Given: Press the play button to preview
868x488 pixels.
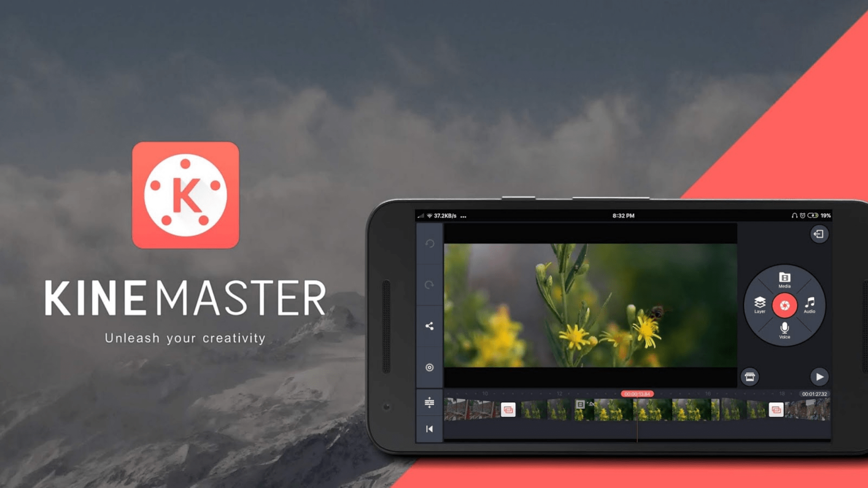Looking at the screenshot, I should pos(819,375).
